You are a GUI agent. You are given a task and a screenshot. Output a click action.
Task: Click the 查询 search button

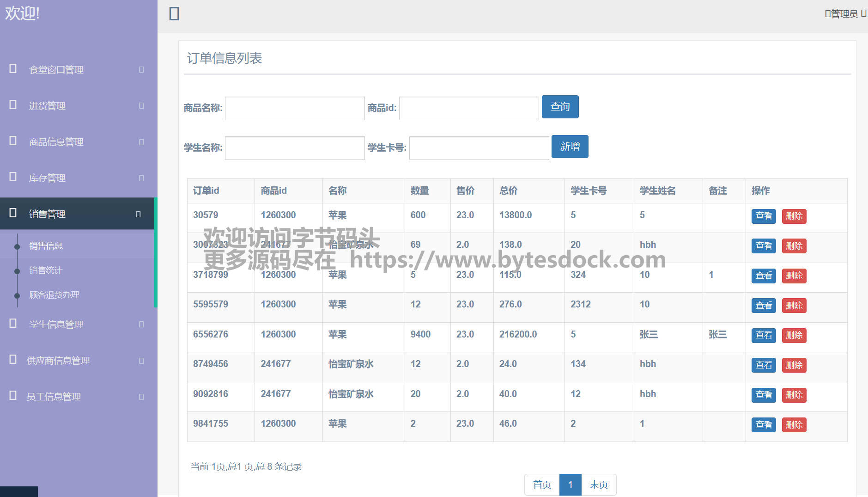(560, 107)
